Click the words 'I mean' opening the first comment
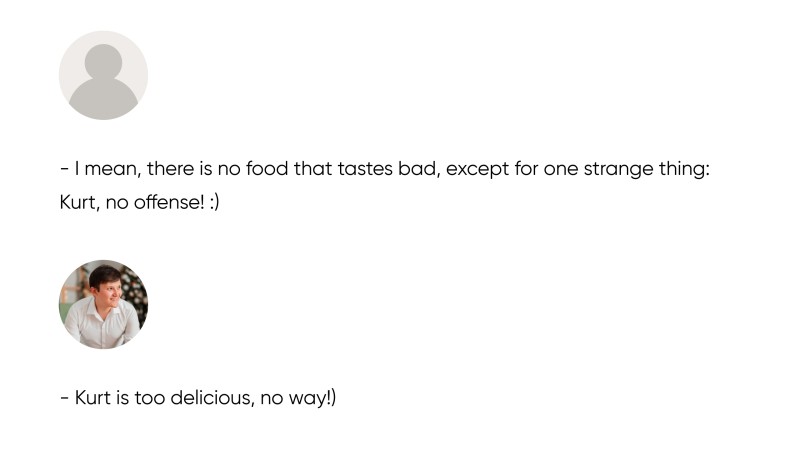 pyautogui.click(x=108, y=169)
